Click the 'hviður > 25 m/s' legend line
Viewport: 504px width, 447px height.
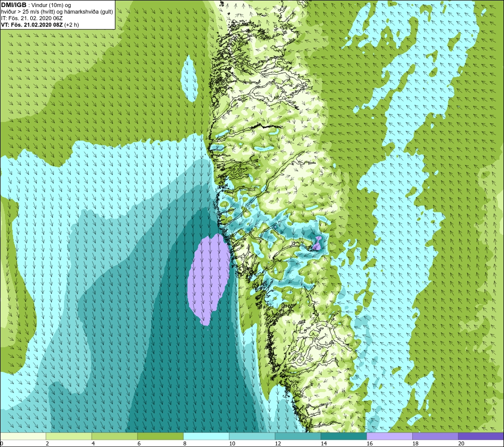[57, 12]
